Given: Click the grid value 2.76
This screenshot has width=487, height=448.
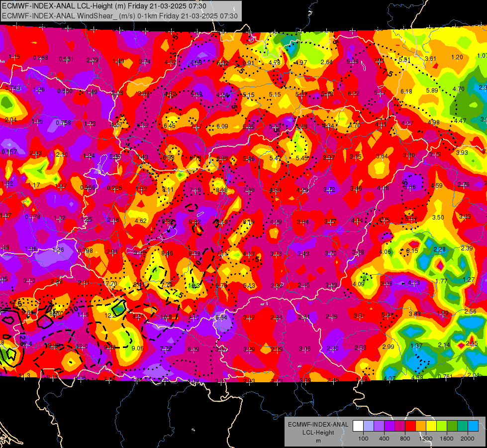Looking at the screenshot, I should pos(464,185).
